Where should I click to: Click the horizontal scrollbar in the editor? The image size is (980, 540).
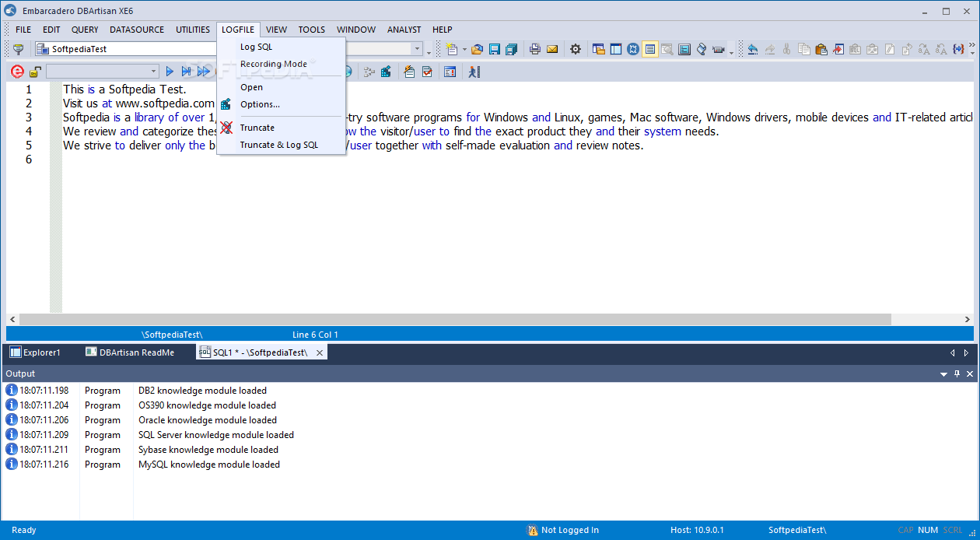coord(455,319)
